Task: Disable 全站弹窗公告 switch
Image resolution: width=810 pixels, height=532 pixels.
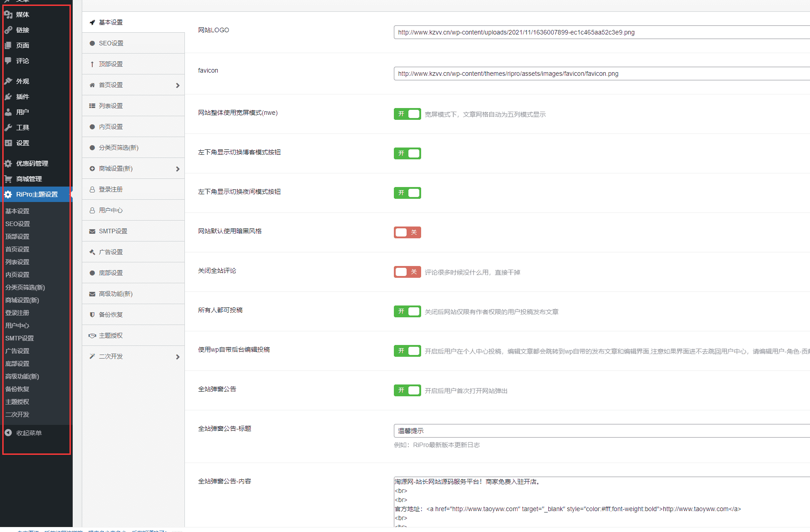Action: (407, 390)
